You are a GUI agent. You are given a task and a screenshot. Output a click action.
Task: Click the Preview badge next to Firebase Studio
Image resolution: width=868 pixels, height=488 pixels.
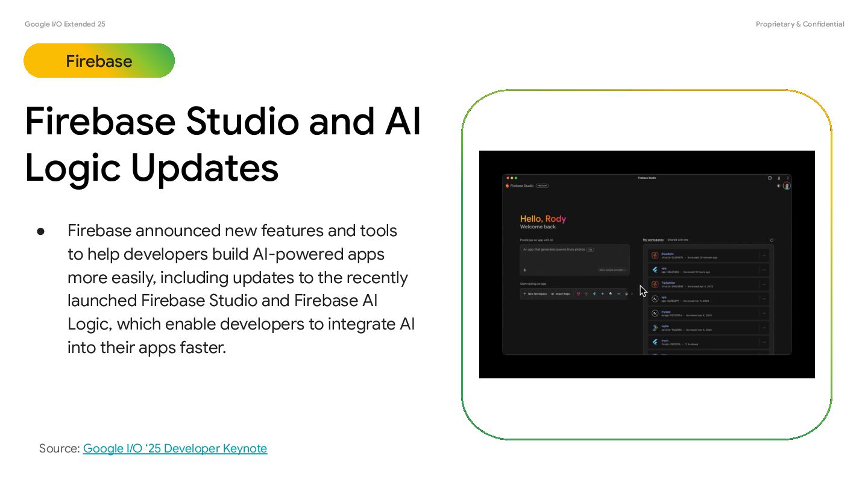542,186
